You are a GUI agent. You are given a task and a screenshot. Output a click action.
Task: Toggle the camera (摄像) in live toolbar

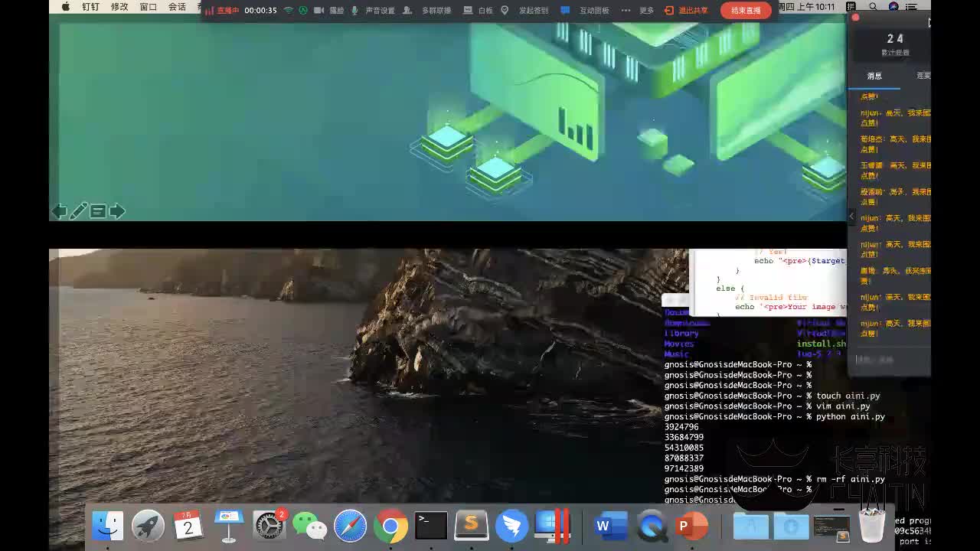click(x=328, y=11)
